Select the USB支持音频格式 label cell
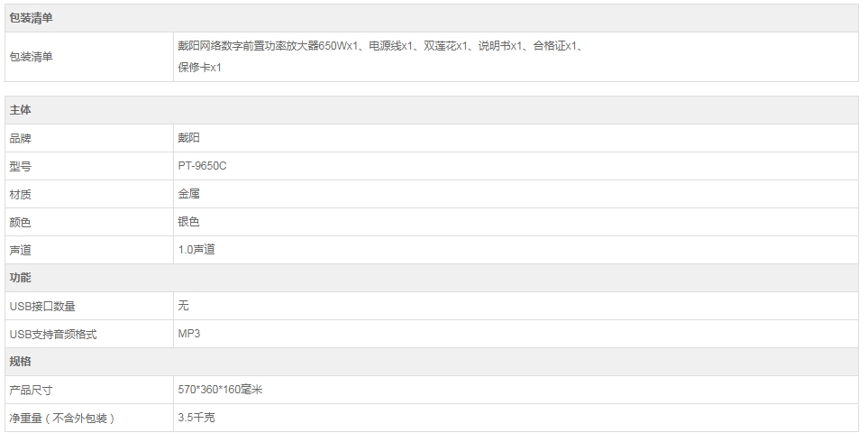Viewport: 868px width, 442px height. point(89,334)
